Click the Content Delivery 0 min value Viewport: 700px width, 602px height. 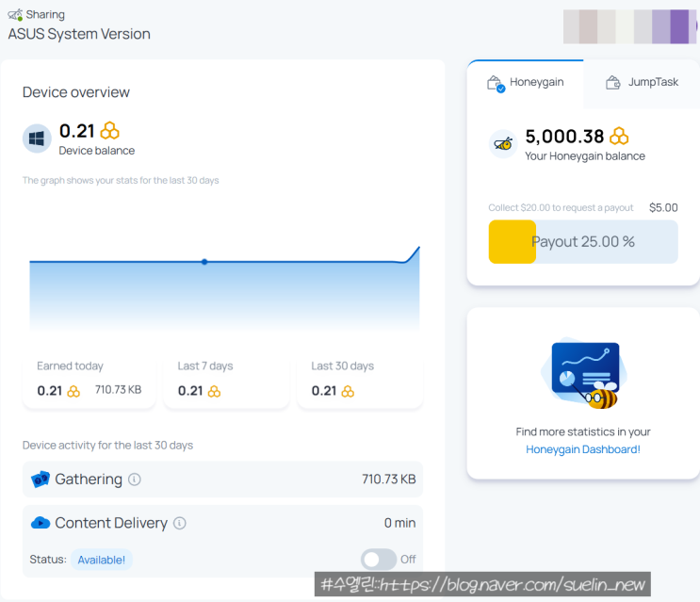coord(400,523)
